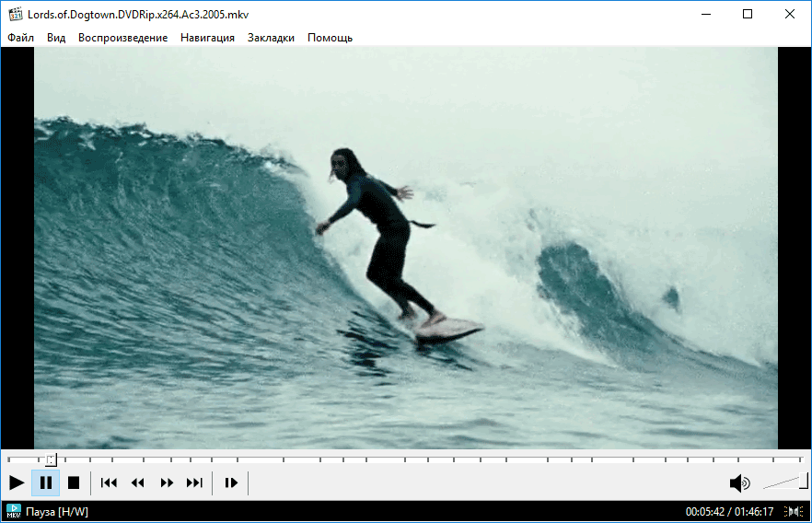Click the audio channel indicator icon in status bar
The height and width of the screenshot is (523, 812).
[794, 512]
